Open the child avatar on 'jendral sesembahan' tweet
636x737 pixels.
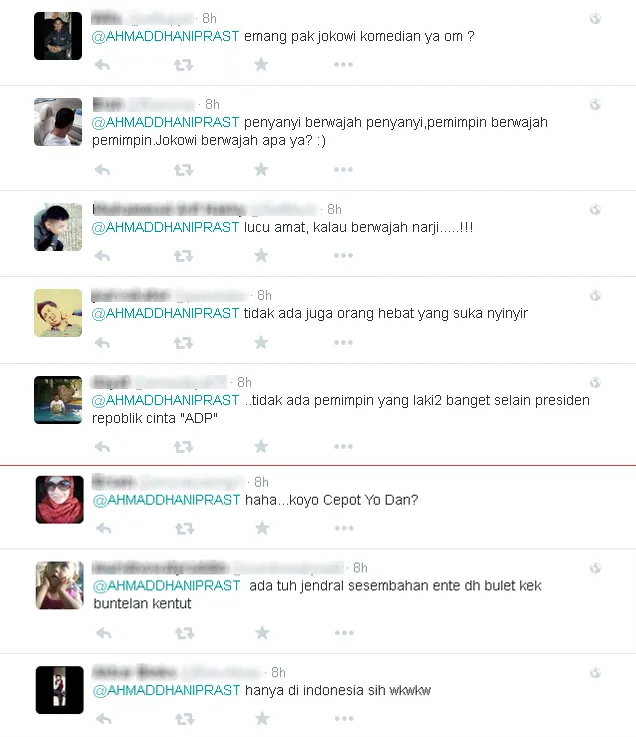coord(60,586)
